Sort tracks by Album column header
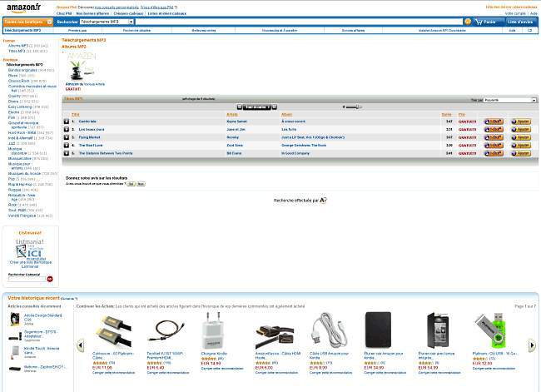Image resolution: width=541 pixels, height=392 pixels. coord(286,115)
